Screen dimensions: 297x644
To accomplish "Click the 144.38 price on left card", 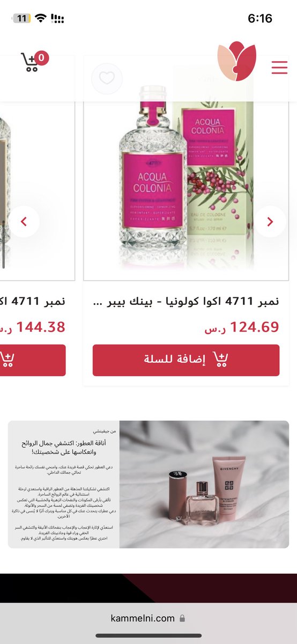I will (x=33, y=327).
